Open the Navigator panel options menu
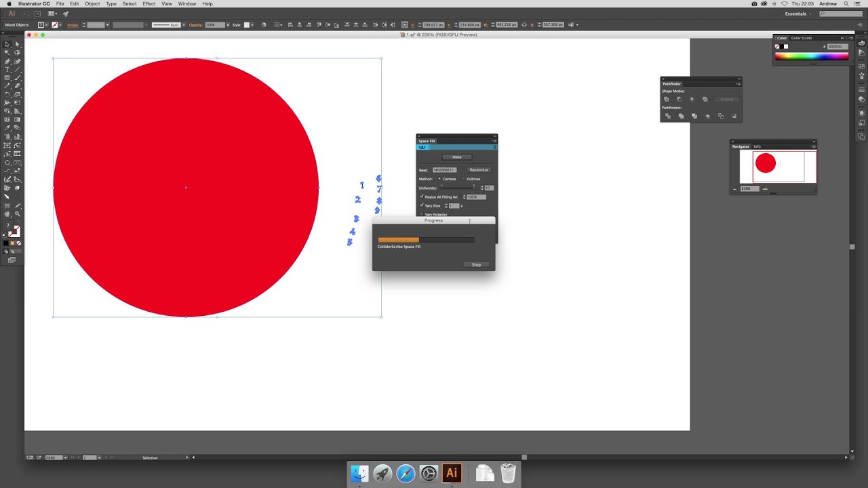The height and width of the screenshot is (488, 868). pos(812,146)
